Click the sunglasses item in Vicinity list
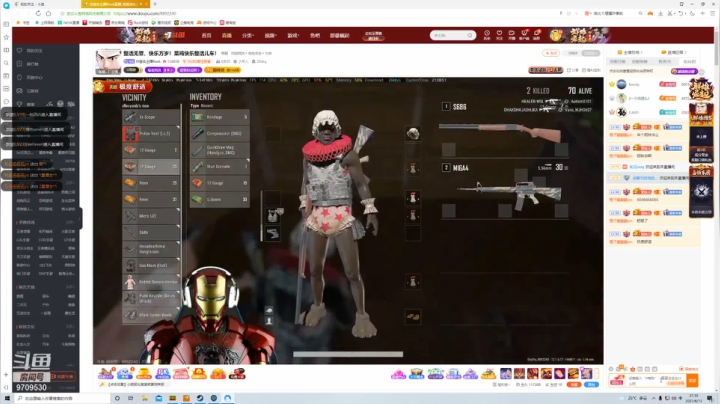Viewport: 720px width, 404px height. [x=151, y=249]
